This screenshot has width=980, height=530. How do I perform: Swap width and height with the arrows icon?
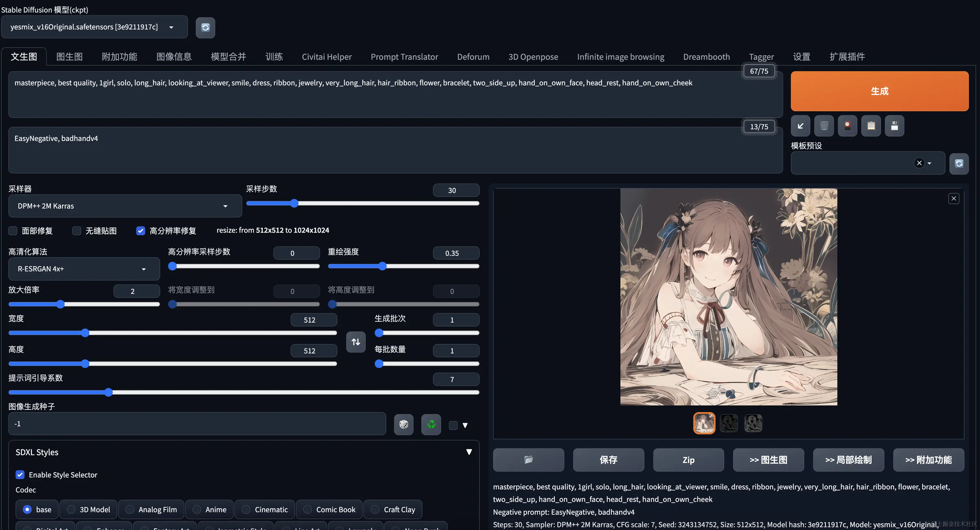pos(356,342)
